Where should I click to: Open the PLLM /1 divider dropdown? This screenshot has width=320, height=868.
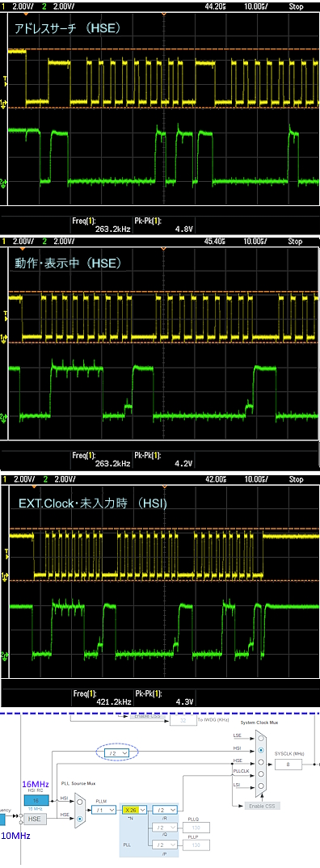tap(104, 810)
